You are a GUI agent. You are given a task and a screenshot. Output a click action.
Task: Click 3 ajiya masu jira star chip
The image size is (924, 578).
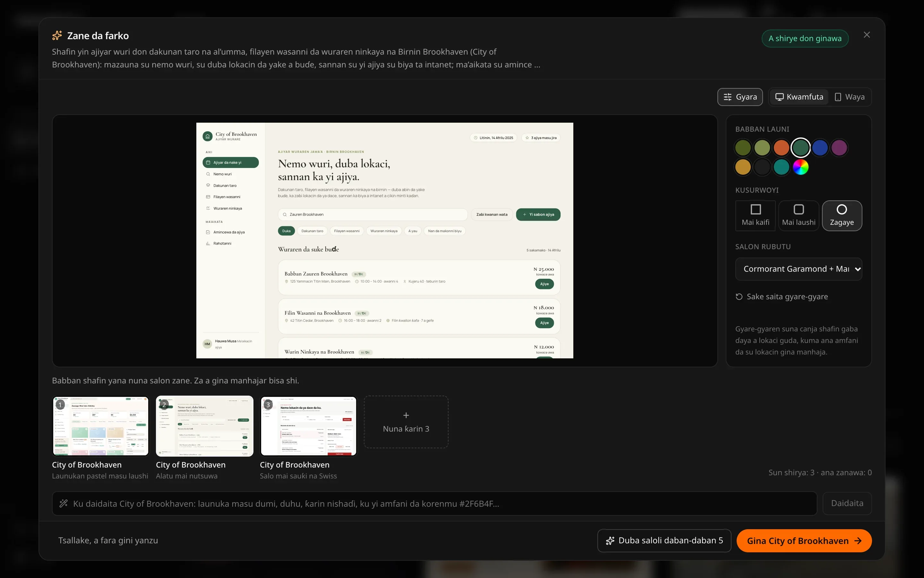point(541,138)
